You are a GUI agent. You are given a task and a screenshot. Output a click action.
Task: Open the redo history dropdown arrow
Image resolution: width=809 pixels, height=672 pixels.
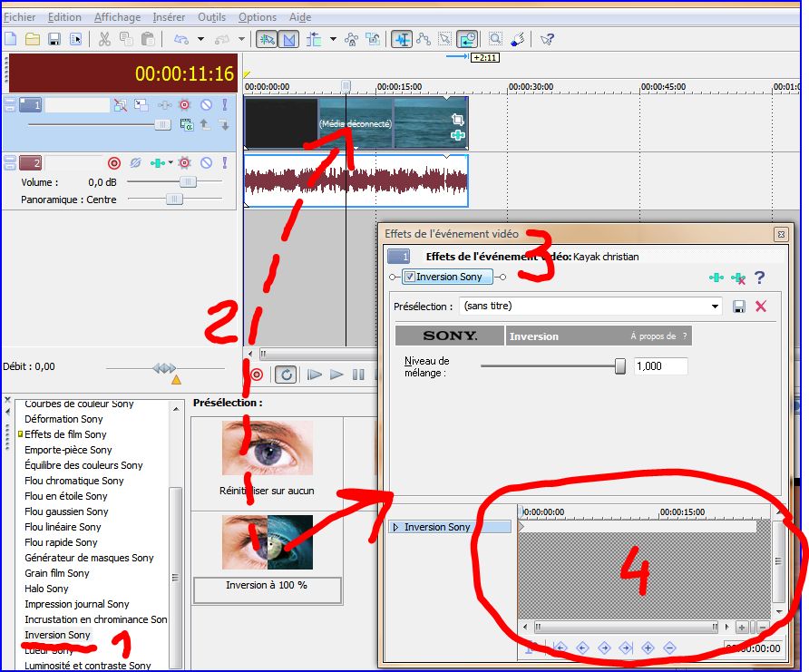pos(241,39)
